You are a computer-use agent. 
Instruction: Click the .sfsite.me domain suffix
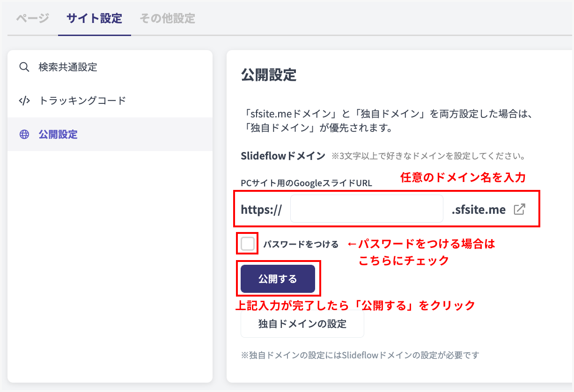coord(478,210)
